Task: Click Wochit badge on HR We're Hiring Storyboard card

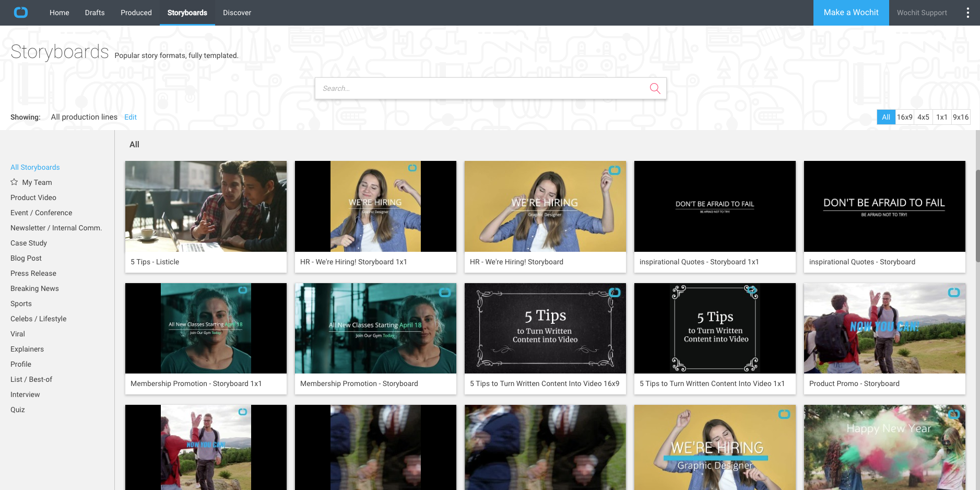Action: pos(615,170)
